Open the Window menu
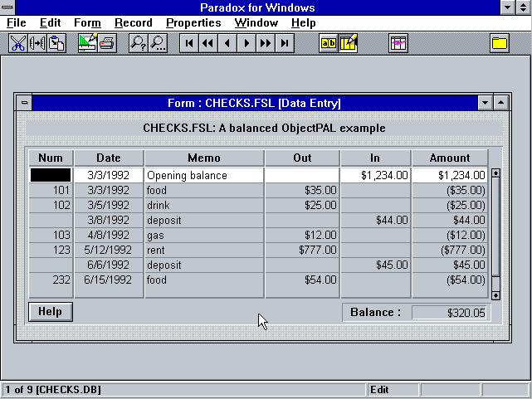This screenshot has width=532, height=399. 256,22
